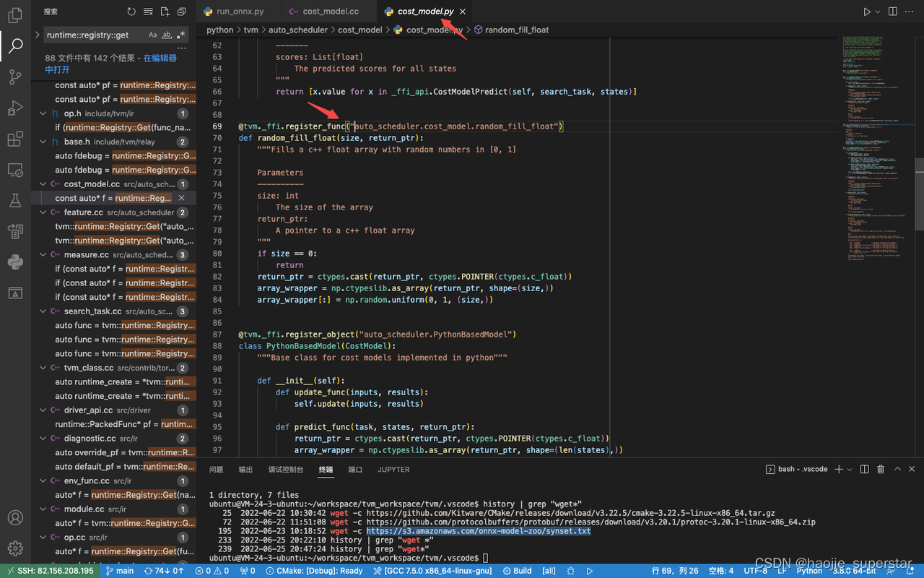The image size is (924, 578).
Task: Collapse feature.cc result group
Action: click(43, 212)
